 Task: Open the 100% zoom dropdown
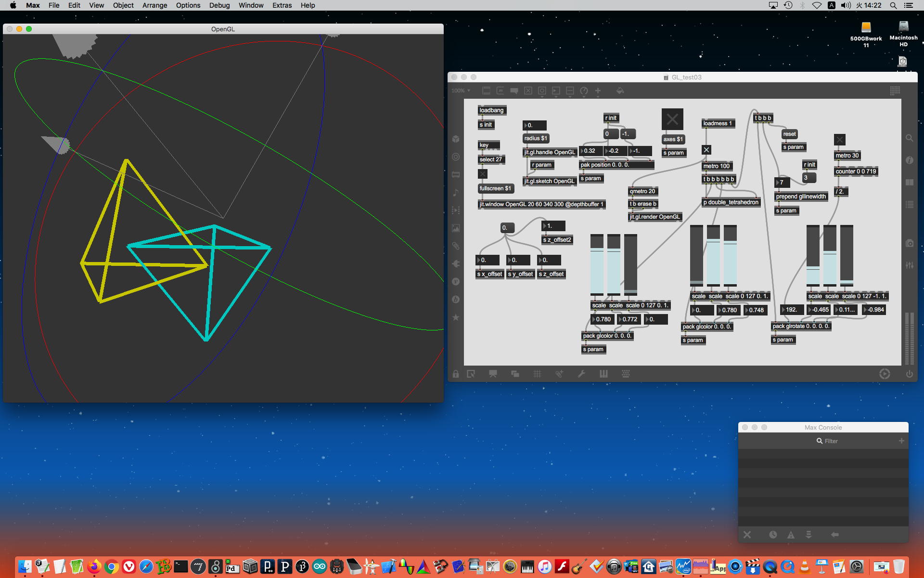click(x=461, y=91)
